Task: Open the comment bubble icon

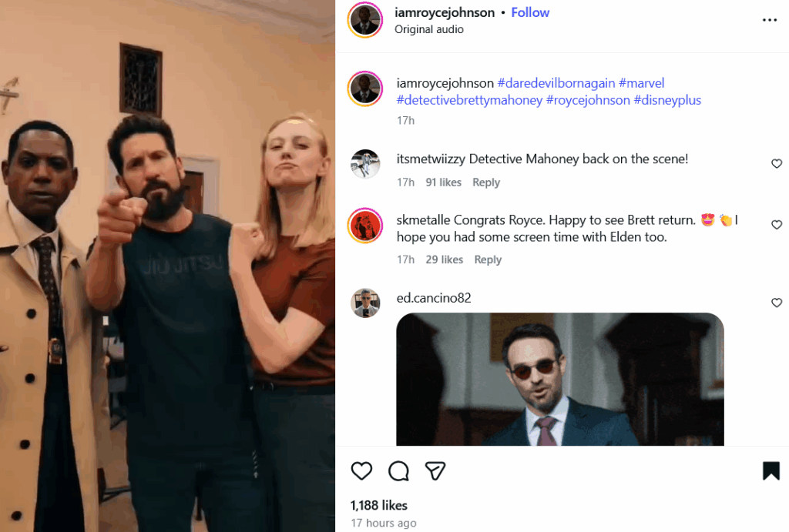Action: point(398,471)
